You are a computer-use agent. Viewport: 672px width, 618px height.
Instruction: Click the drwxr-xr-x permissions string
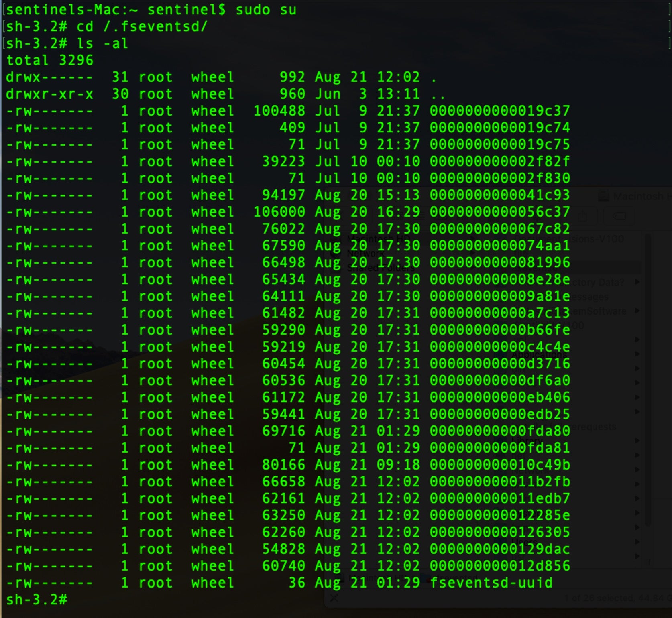click(x=49, y=94)
